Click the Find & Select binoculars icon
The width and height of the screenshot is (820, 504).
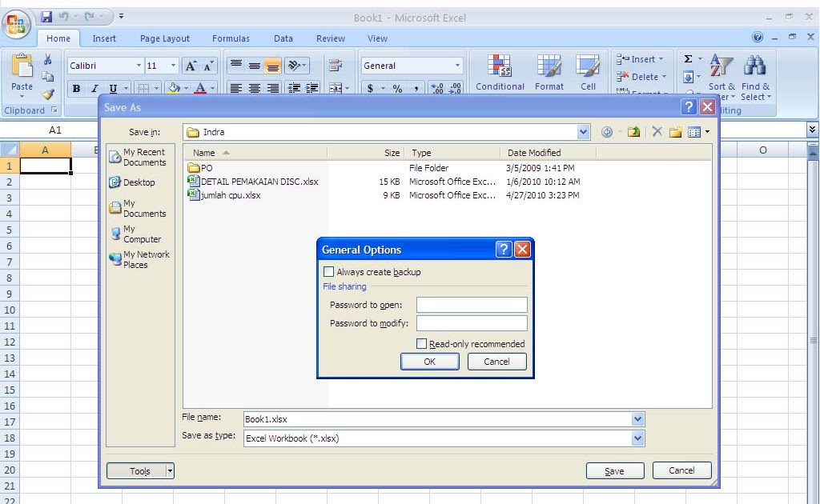click(x=754, y=66)
